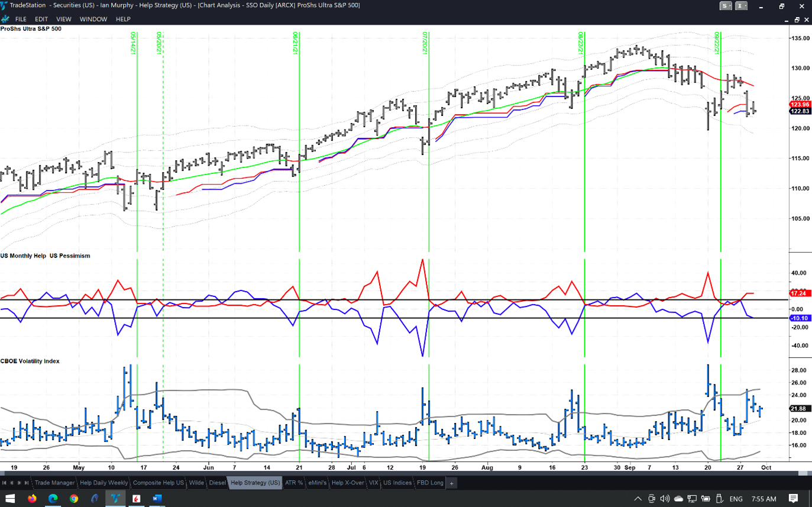Restore the inner chart window

tap(797, 20)
